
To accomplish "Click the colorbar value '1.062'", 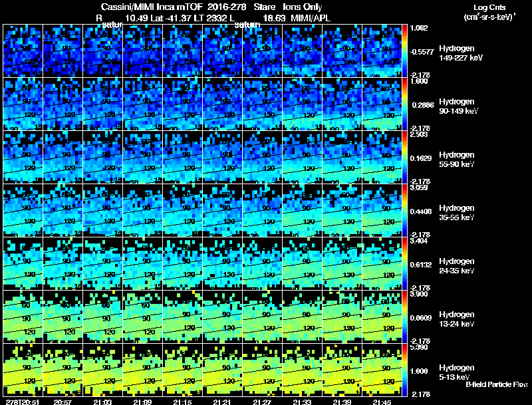I will [x=419, y=28].
